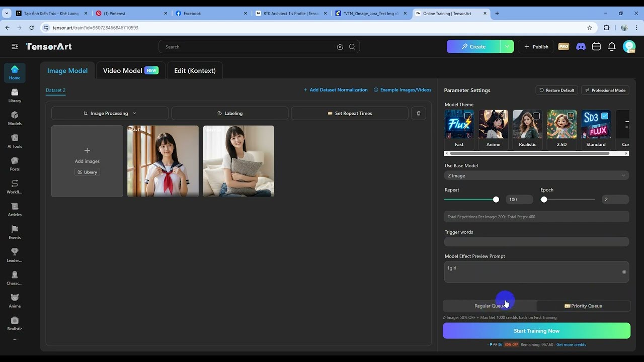Delete dataset with the trash icon
The image size is (644, 362).
coord(419,113)
